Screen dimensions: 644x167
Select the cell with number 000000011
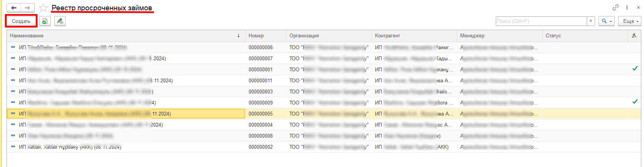coord(265,80)
